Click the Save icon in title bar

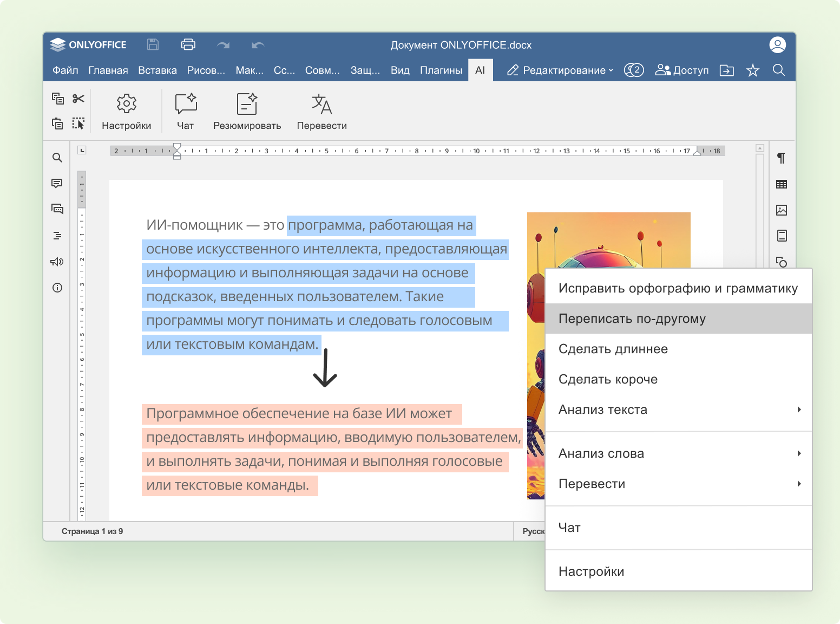[153, 44]
